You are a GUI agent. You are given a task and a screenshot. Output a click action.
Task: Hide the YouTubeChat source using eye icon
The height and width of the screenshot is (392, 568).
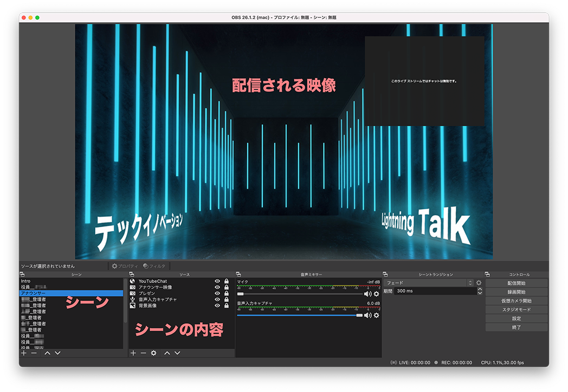coord(217,281)
